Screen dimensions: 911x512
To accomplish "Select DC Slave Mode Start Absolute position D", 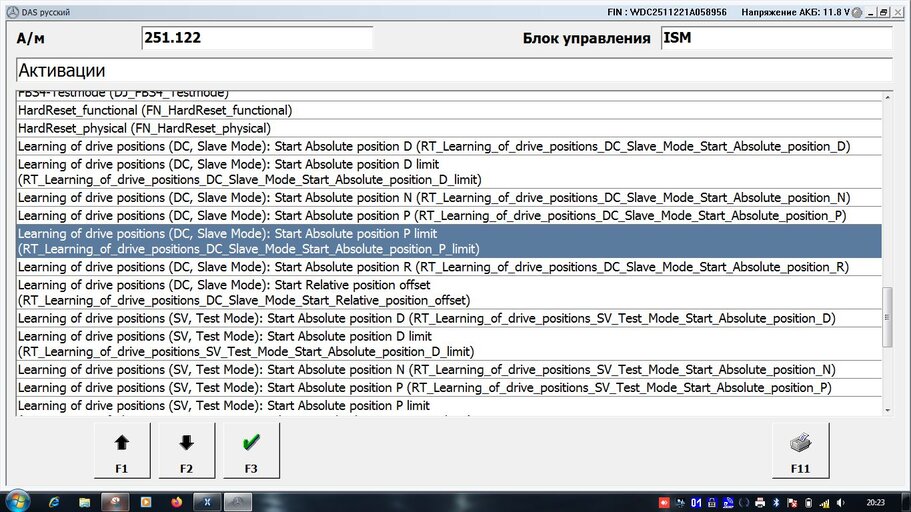I will 449,146.
